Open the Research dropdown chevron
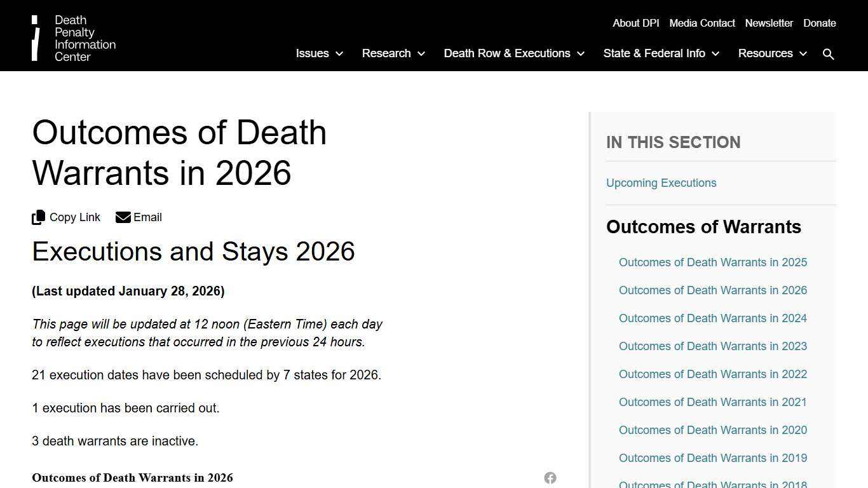This screenshot has width=868, height=488. (421, 54)
